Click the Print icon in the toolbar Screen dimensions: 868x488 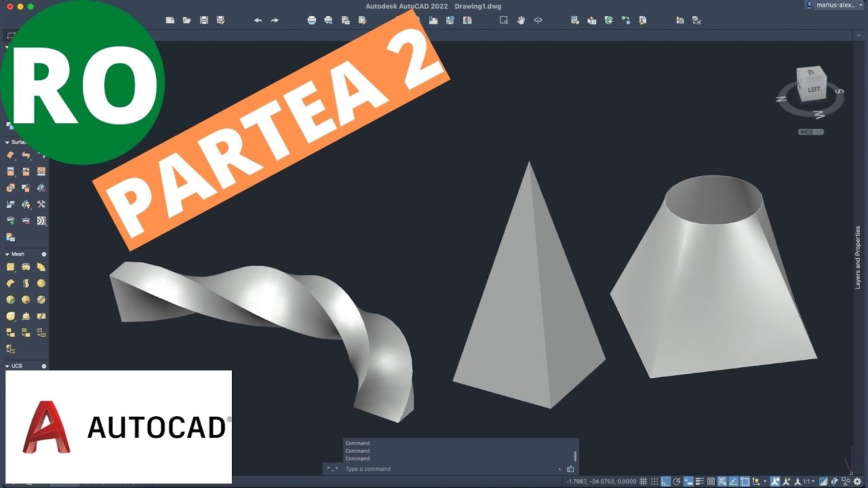coord(312,20)
